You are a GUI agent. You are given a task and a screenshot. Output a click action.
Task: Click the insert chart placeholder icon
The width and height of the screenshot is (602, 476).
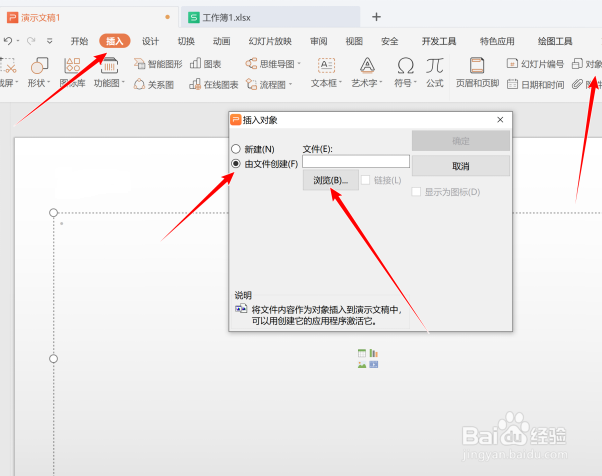pyautogui.click(x=374, y=353)
